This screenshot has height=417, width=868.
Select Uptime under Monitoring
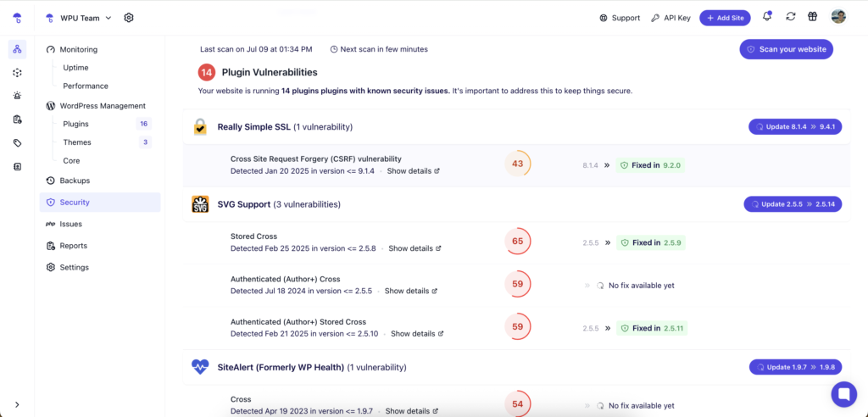pos(75,68)
